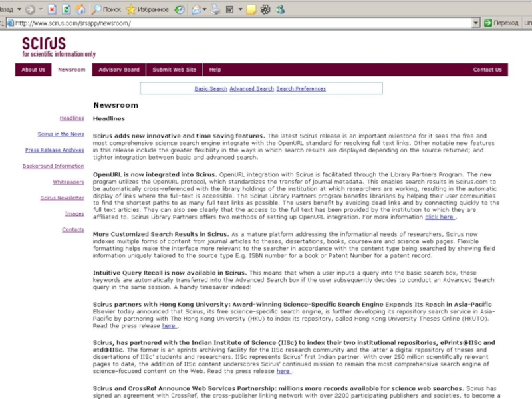Viewport: 532px width, 399px height.
Task: Follow the Advanced Search link
Action: [251, 89]
